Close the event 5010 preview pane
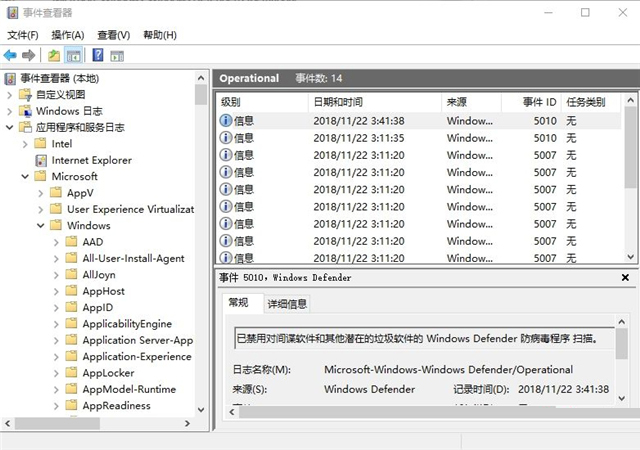 coord(625,278)
